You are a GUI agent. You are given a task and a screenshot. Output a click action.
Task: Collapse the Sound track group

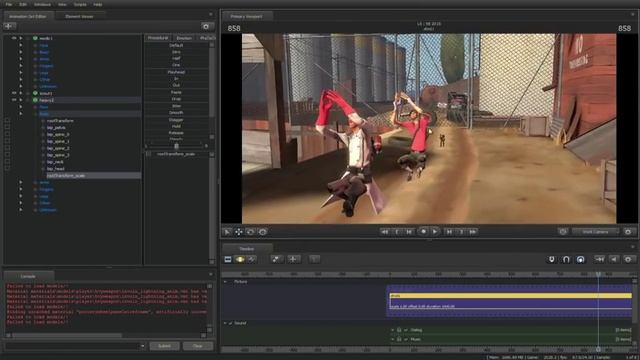[x=225, y=323]
